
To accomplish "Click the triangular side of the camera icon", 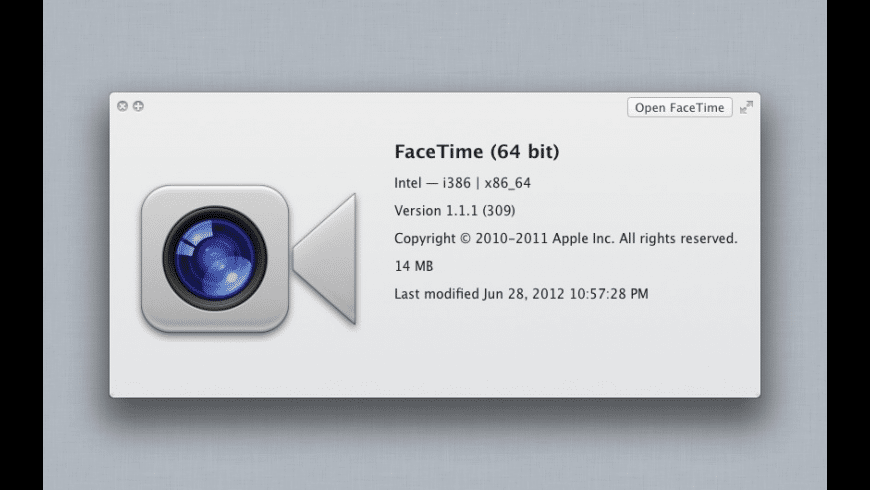I will 328,258.
